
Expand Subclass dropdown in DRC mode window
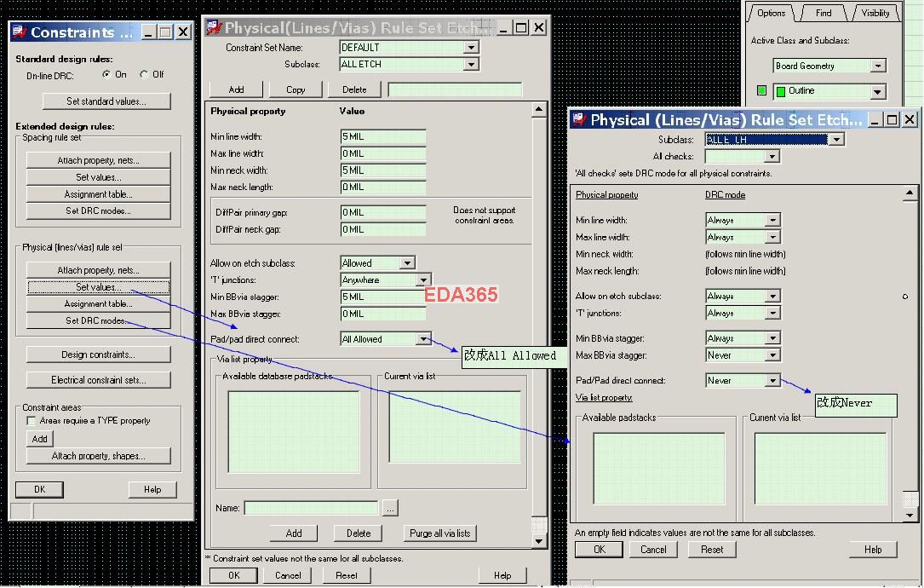tap(837, 140)
